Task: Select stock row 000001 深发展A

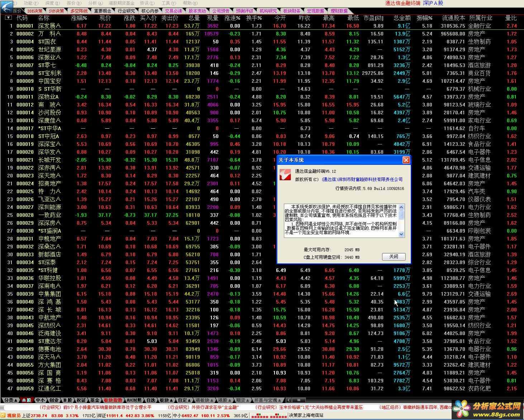Action: tap(262, 26)
